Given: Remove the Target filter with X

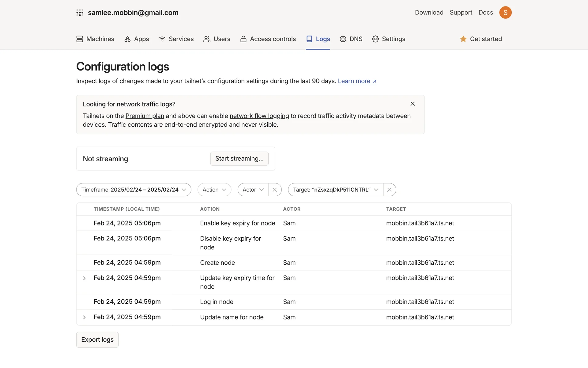Looking at the screenshot, I should pos(389,190).
